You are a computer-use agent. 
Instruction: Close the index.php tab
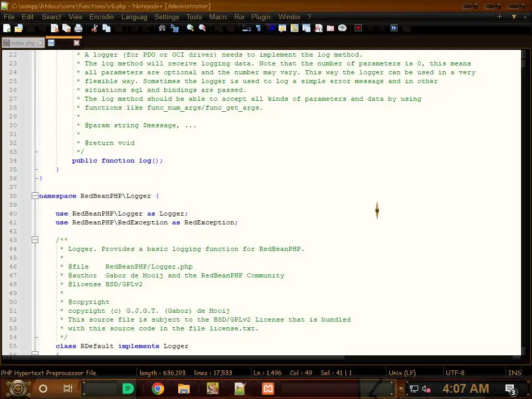pos(41,43)
